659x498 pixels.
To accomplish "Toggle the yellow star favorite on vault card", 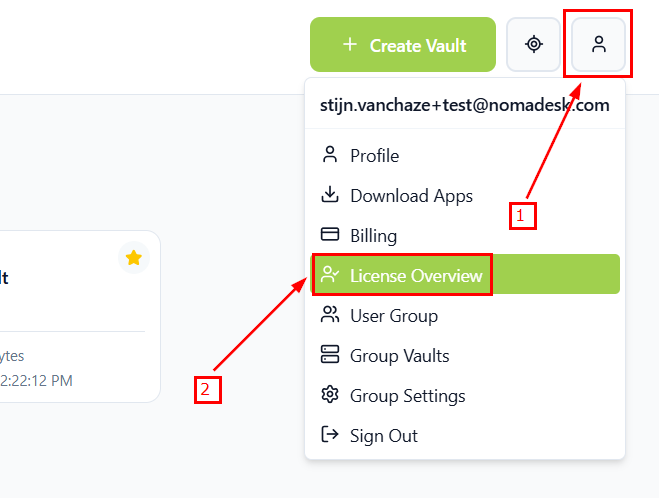I will [x=134, y=258].
